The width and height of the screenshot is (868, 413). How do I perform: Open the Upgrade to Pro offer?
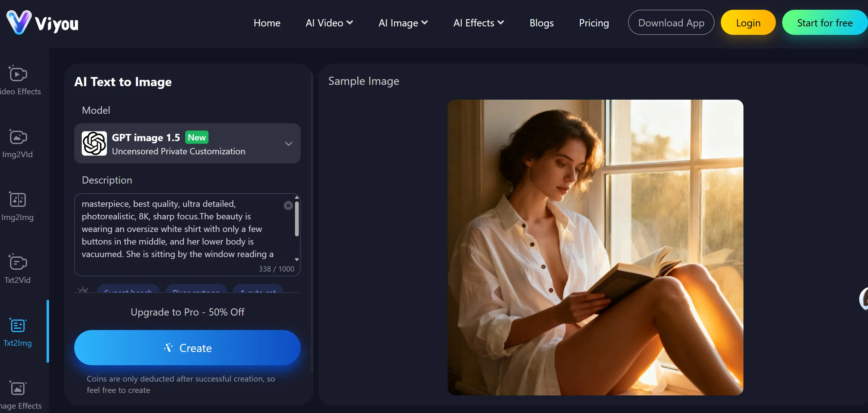pos(187,311)
